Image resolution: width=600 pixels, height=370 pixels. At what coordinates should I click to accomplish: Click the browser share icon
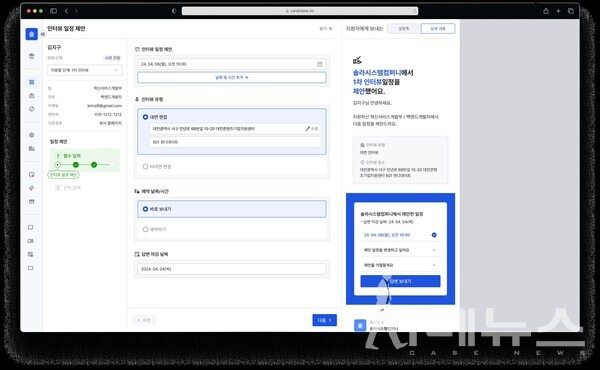pos(546,11)
